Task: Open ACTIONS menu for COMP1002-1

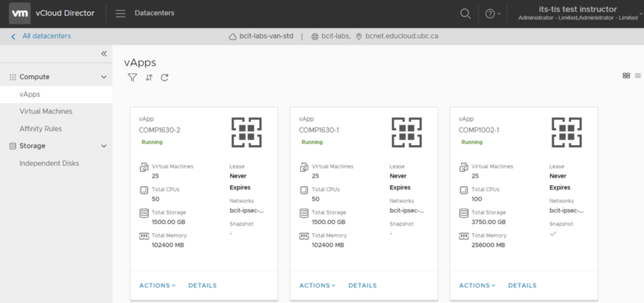Action: tap(477, 285)
